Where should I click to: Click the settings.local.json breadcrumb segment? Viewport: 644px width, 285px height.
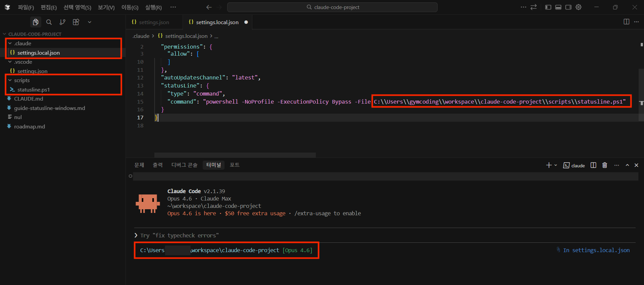point(183,36)
